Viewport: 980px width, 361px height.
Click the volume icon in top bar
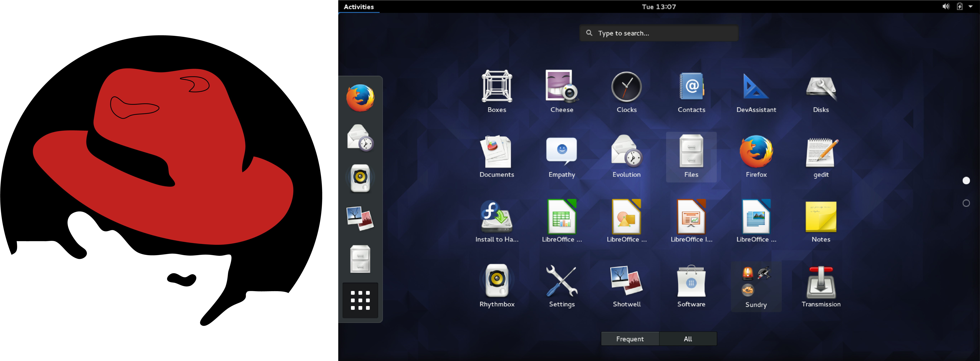(x=945, y=6)
